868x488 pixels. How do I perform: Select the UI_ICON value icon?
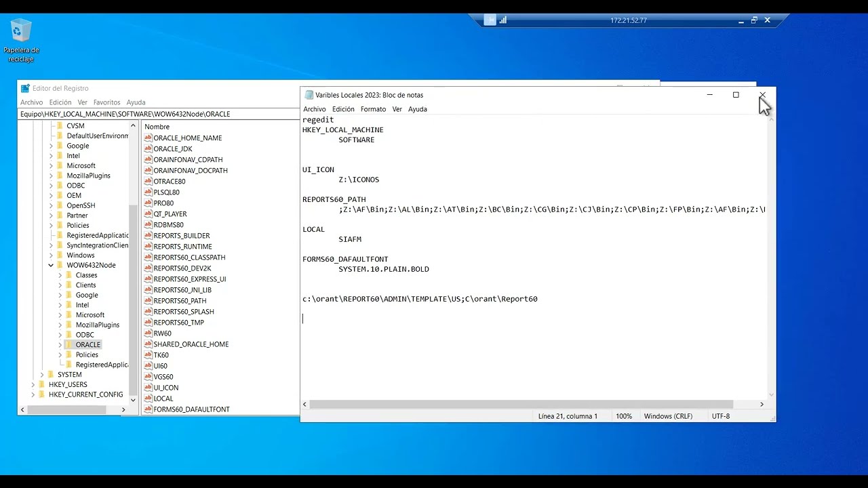pos(148,387)
